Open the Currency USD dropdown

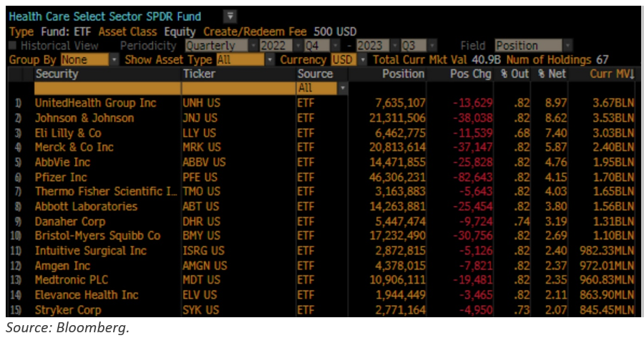(x=348, y=59)
